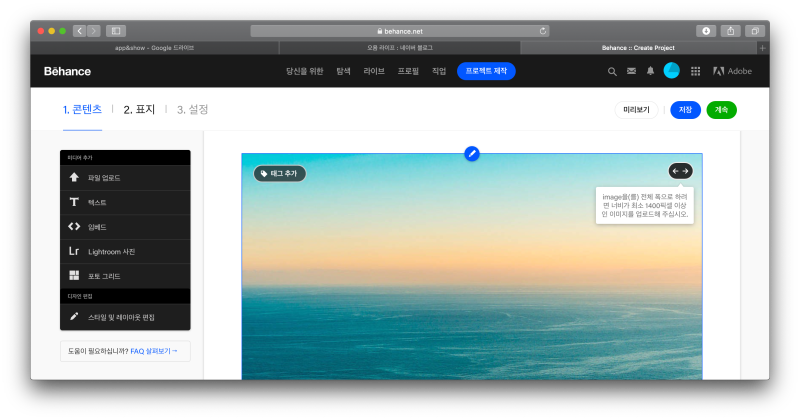Click the blue pencil edit circle above image

[x=472, y=154]
